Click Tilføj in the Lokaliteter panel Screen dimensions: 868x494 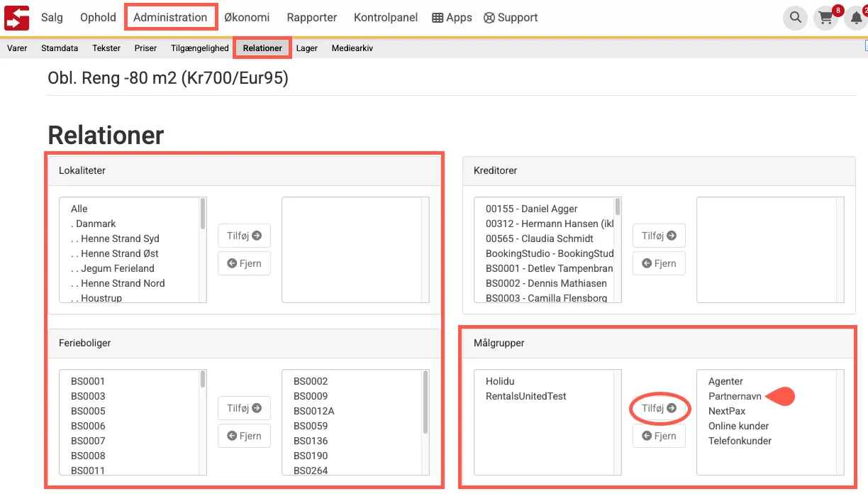[x=244, y=236]
